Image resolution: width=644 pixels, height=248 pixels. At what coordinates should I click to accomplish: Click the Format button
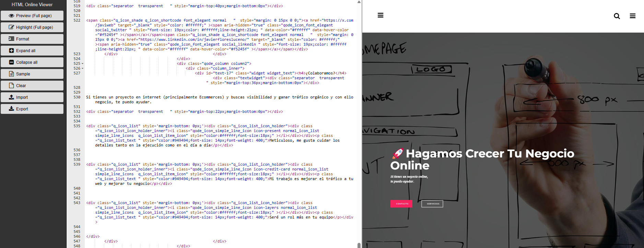[x=32, y=39]
